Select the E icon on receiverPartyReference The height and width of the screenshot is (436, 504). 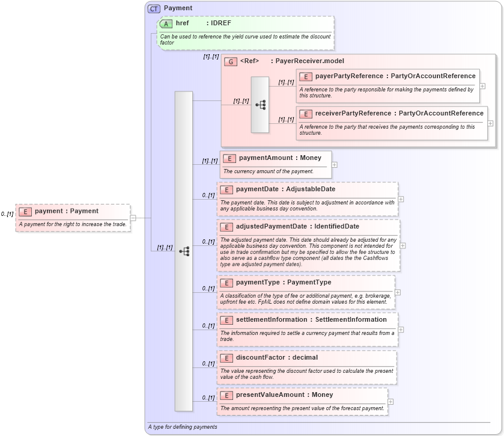click(x=305, y=113)
